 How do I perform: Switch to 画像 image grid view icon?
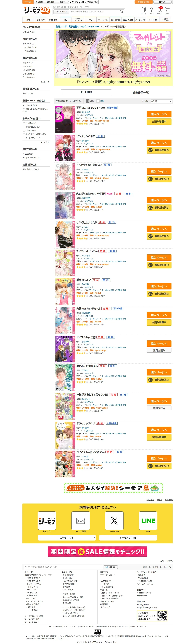click(x=100, y=101)
